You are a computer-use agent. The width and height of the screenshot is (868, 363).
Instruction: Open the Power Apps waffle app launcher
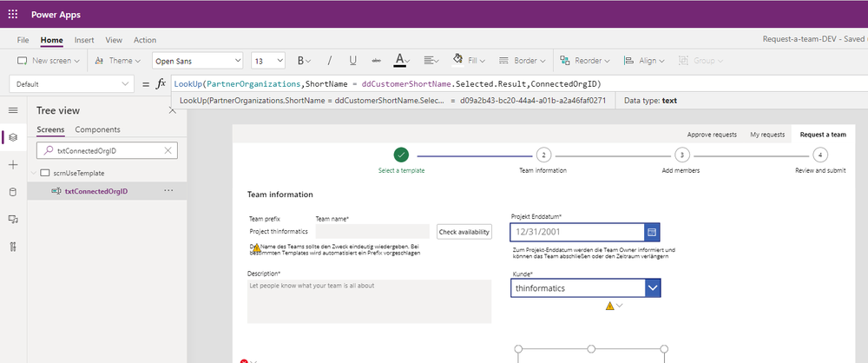pyautogui.click(x=13, y=15)
